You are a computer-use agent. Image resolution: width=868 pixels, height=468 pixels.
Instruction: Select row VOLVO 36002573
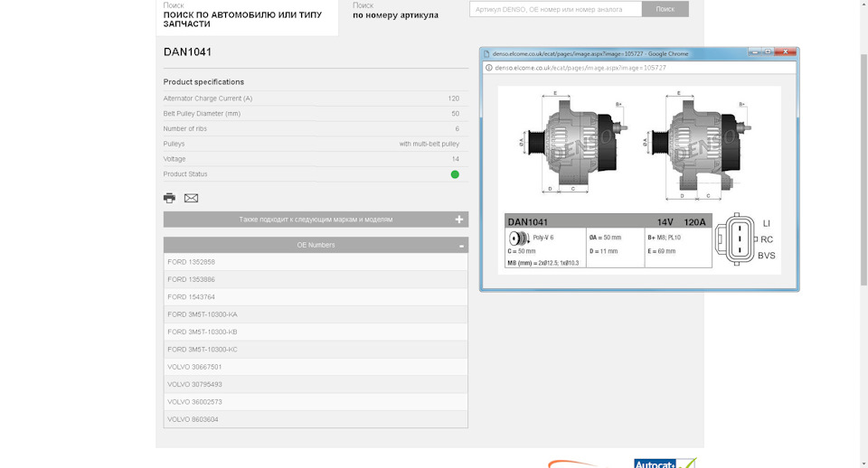(316, 402)
